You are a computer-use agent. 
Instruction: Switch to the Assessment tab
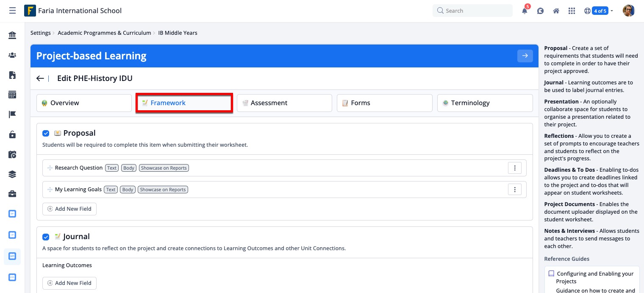pos(284,103)
